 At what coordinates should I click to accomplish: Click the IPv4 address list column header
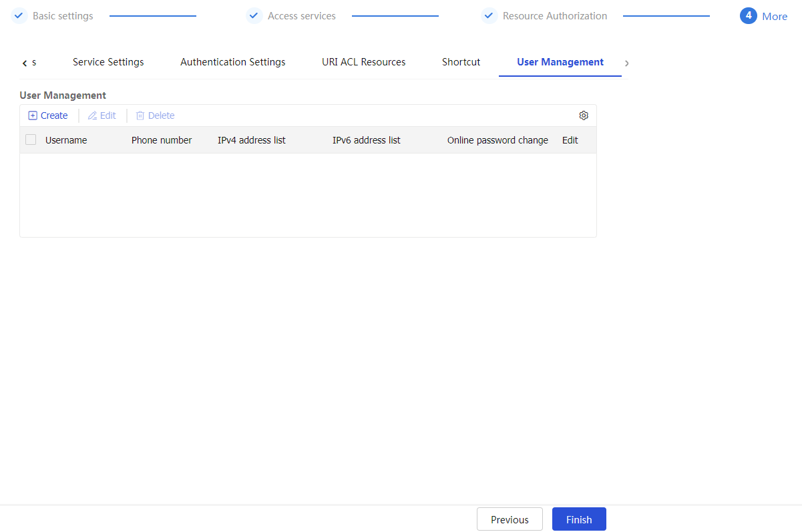(252, 140)
